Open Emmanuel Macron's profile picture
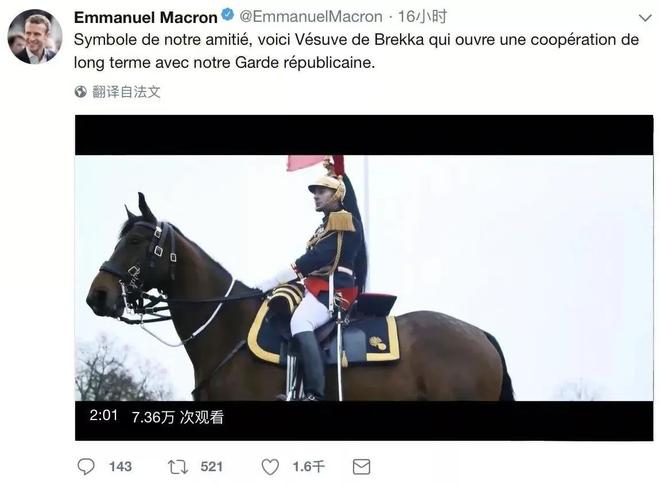 (35, 37)
